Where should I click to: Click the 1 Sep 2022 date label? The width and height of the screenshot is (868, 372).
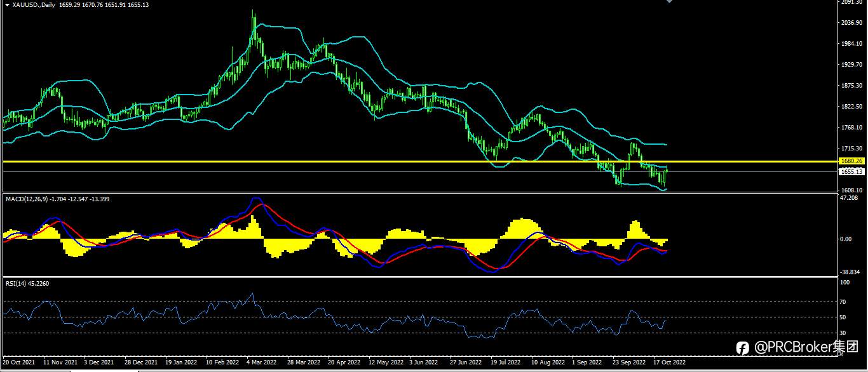[587, 362]
